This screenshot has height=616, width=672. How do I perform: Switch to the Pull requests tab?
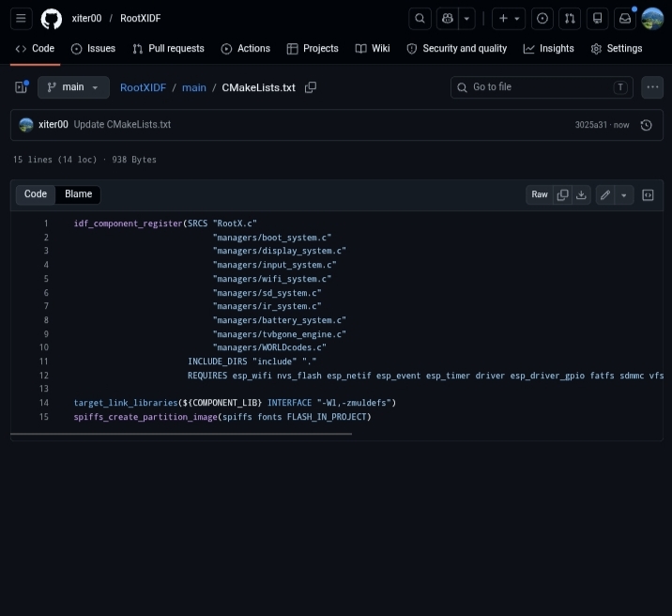coord(168,49)
